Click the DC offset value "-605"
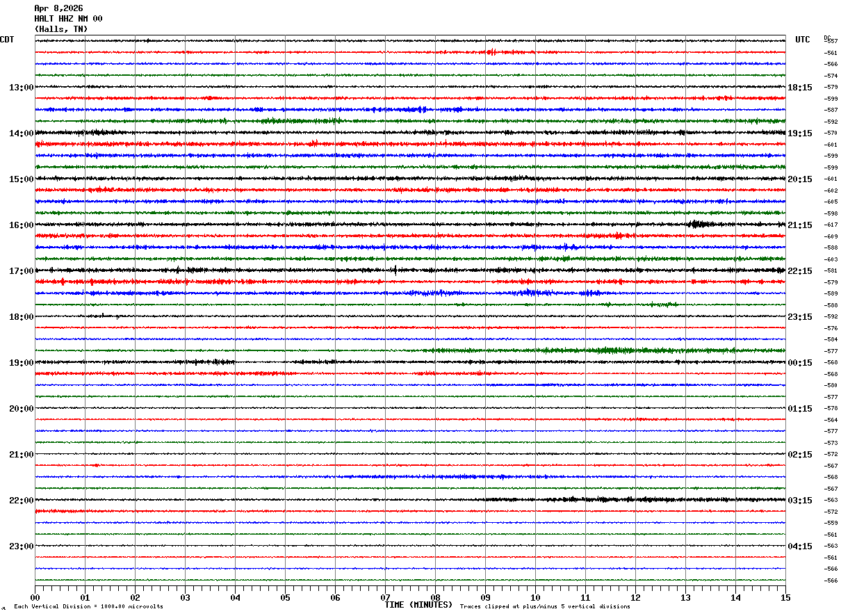The width and height of the screenshot is (841, 616). coord(831,202)
